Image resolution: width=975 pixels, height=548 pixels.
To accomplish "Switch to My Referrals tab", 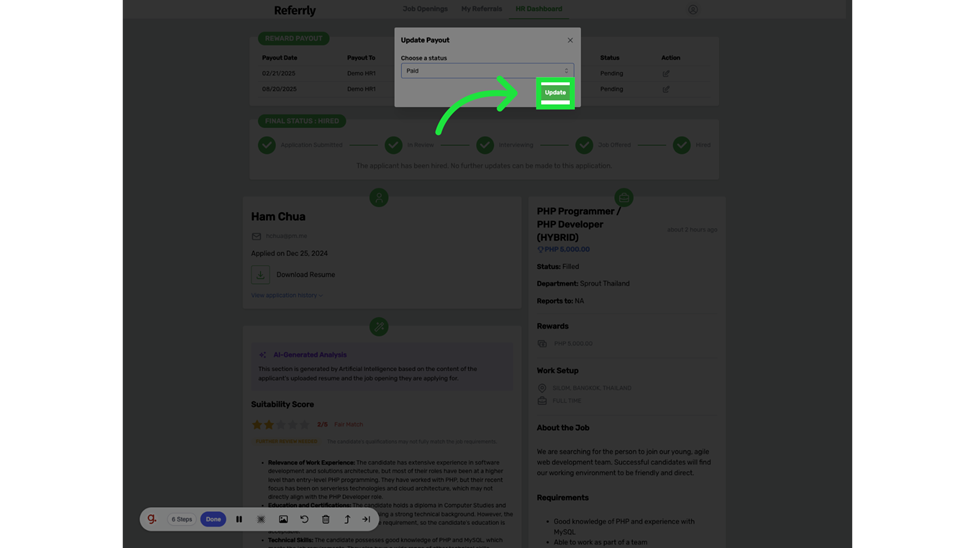I will (481, 9).
